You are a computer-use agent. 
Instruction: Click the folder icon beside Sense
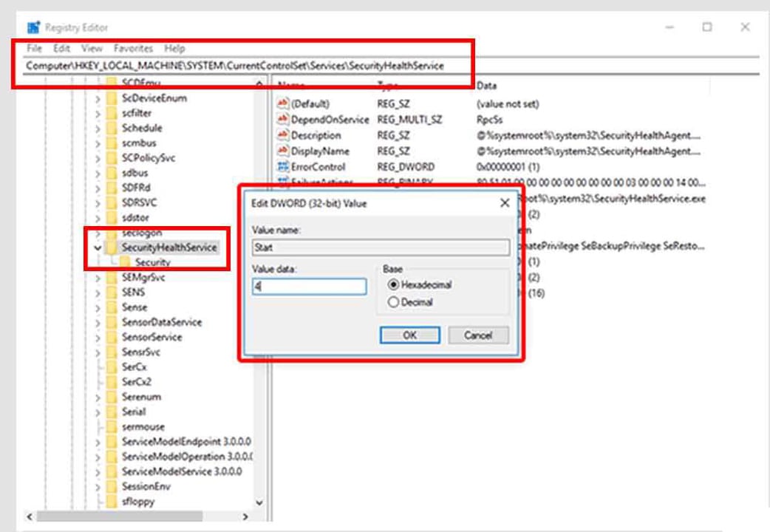[112, 307]
